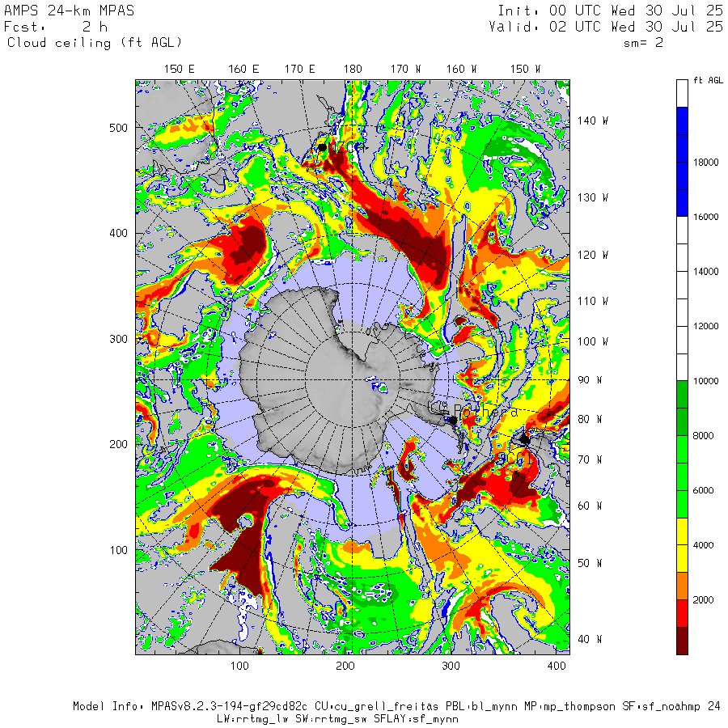Click the '150 W' longitude label
The height and width of the screenshot is (728, 728).
pos(525,70)
